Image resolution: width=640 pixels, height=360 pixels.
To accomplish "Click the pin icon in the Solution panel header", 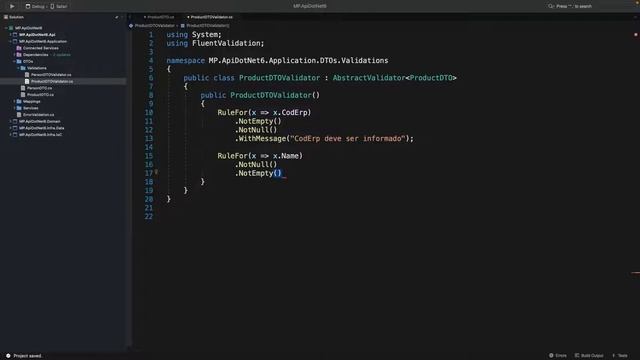I will tap(117, 17).
